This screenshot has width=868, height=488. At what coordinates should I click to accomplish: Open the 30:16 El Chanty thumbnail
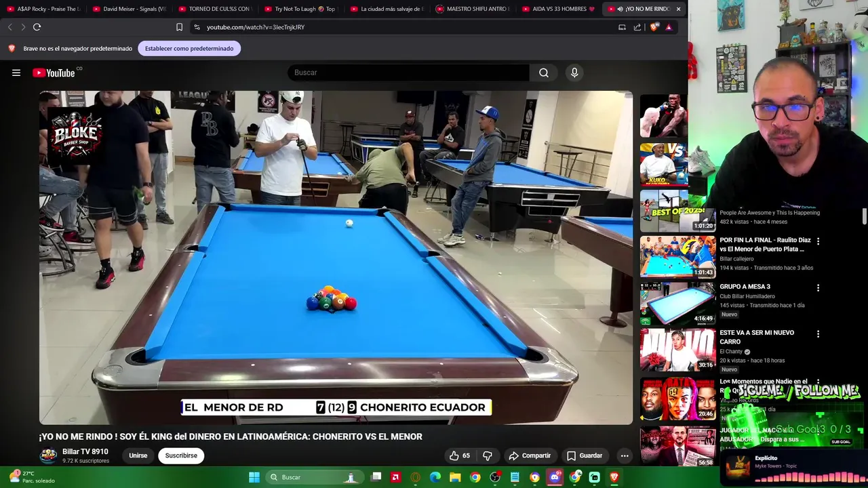point(677,350)
